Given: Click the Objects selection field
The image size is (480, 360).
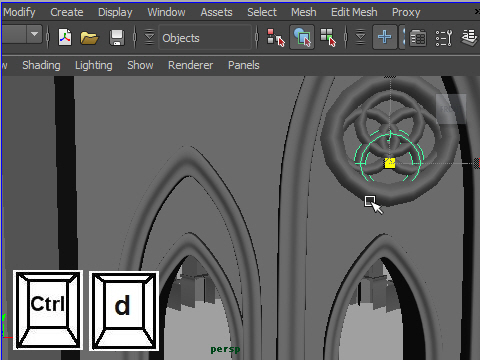Looking at the screenshot, I should point(205,37).
